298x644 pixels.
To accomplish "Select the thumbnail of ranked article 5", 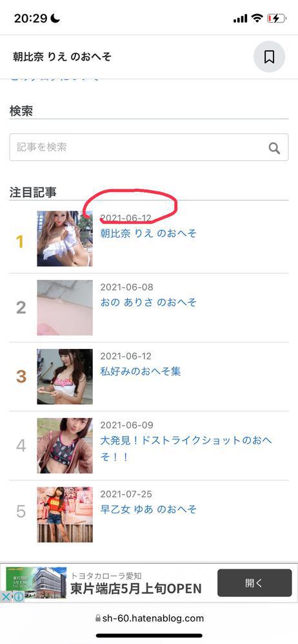I will 65,515.
